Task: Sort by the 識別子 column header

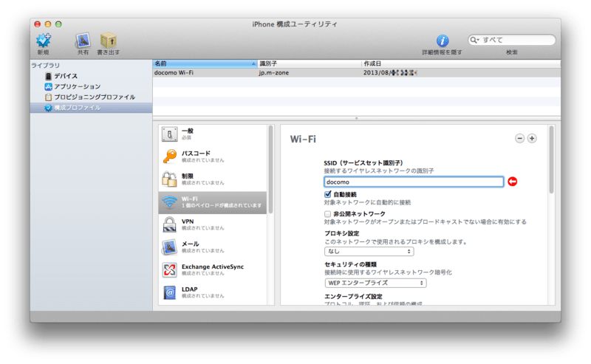Action: [309, 63]
